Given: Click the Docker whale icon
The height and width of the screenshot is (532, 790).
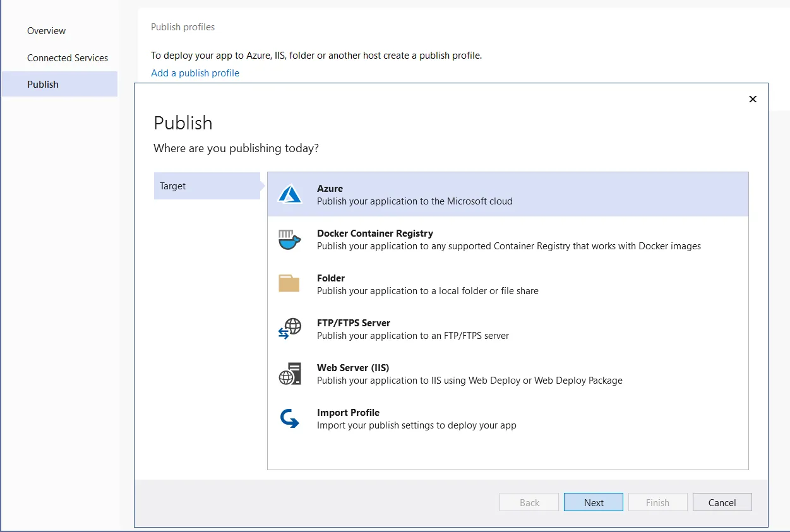Looking at the screenshot, I should pyautogui.click(x=290, y=239).
